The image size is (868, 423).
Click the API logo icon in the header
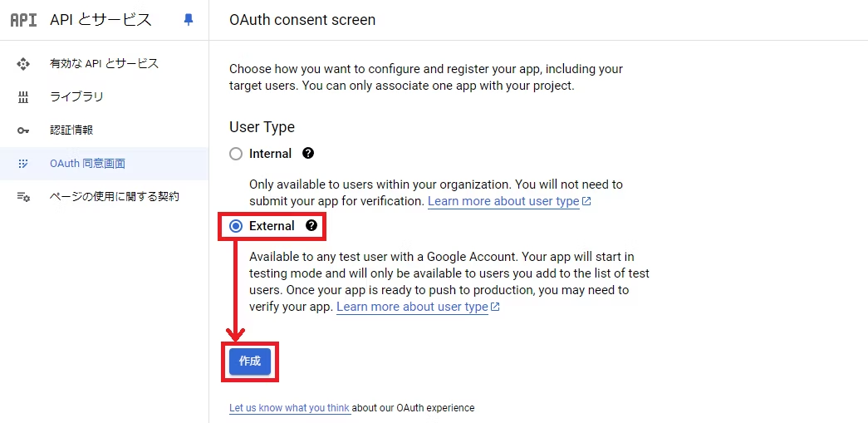(24, 21)
